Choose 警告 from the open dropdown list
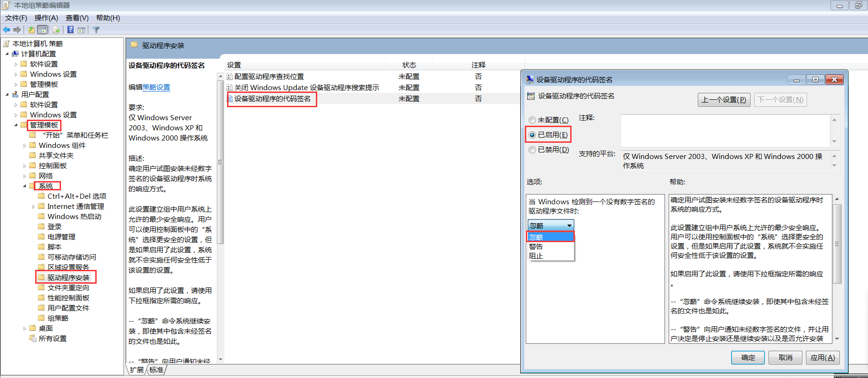The image size is (868, 378). [536, 247]
